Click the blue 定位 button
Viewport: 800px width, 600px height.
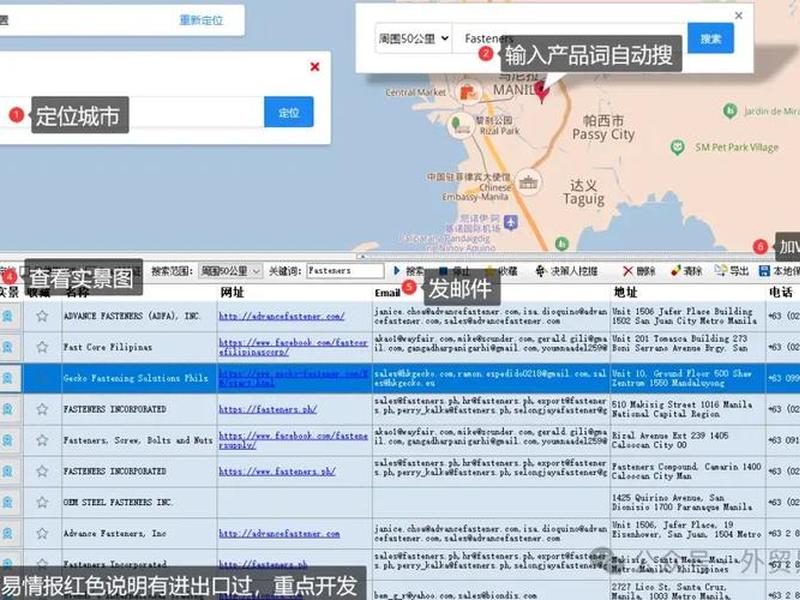click(x=289, y=112)
